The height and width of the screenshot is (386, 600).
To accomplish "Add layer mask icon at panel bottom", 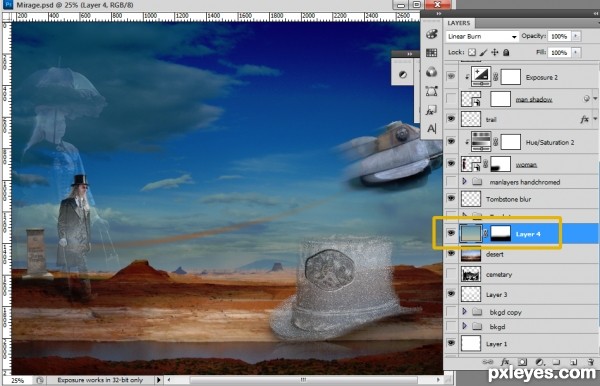I will 522,362.
